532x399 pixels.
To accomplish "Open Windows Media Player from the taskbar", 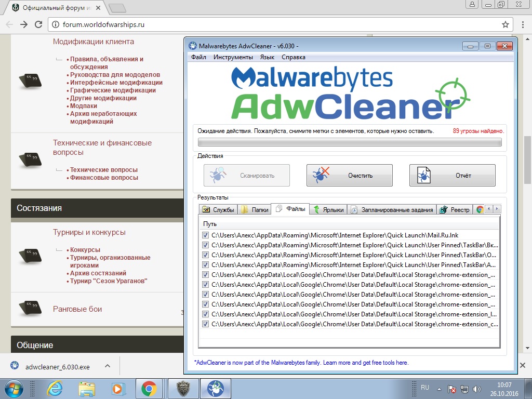I will coord(118,389).
